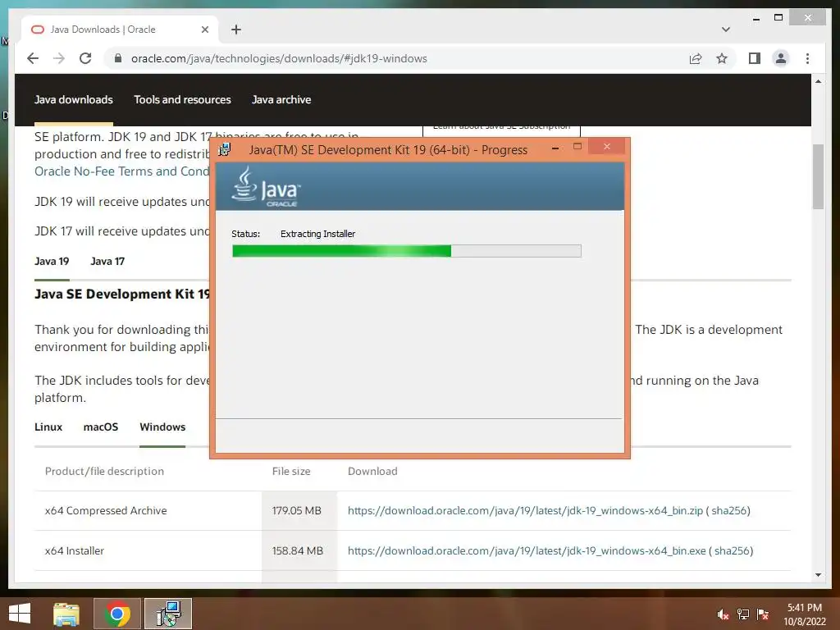The width and height of the screenshot is (840, 630).
Task: Click 'Extracting Installer' status text
Action: pos(317,234)
